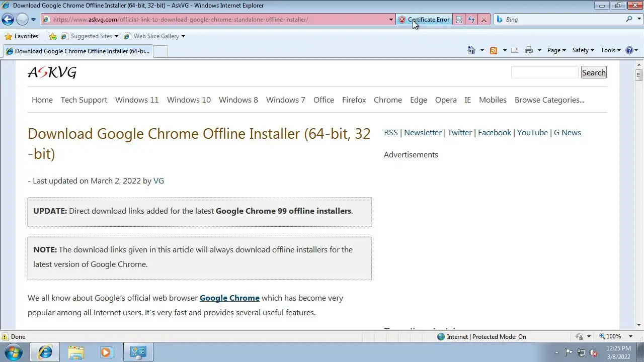This screenshot has width=644, height=362.
Task: Click the Stop loading X icon
Action: click(x=484, y=20)
